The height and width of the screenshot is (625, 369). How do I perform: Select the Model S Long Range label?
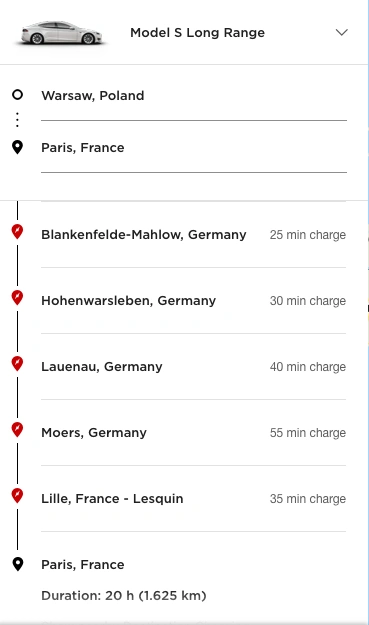point(197,33)
